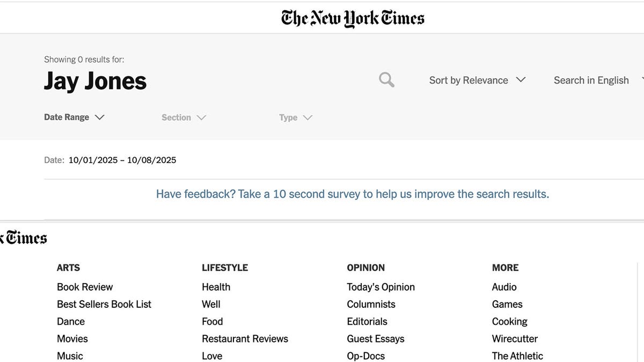Go to Restaurant Reviews
The width and height of the screenshot is (644, 362).
[x=245, y=338]
